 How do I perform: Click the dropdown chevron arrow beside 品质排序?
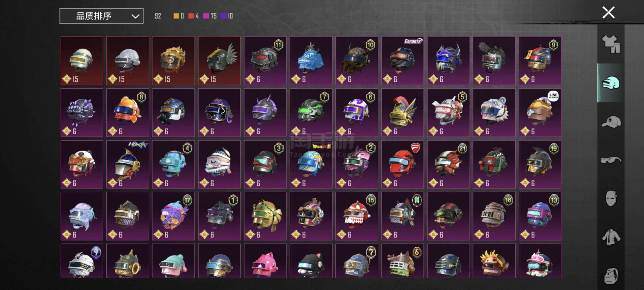(x=135, y=16)
